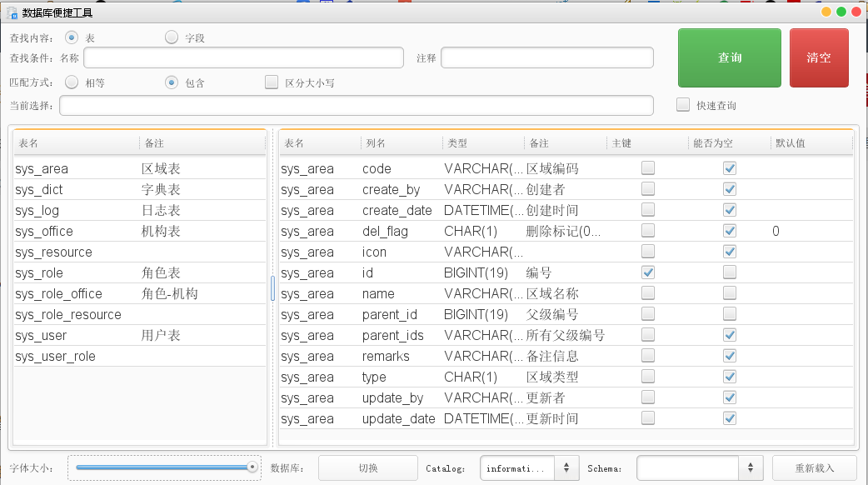
Task: Select the 表 radio button
Action: [72, 37]
